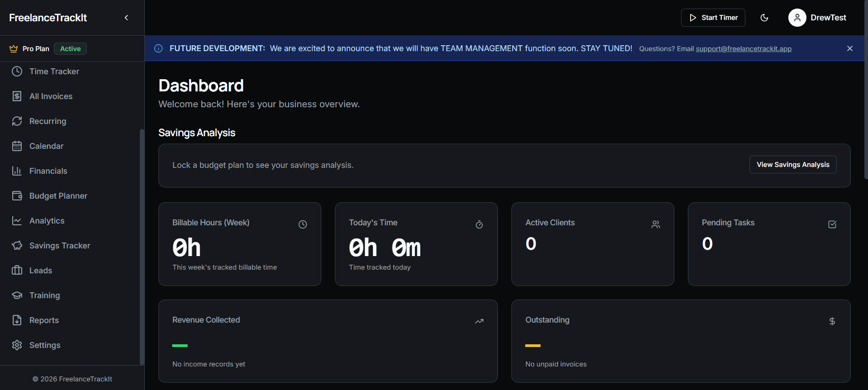Open All Invoices via its receipt icon

[17, 96]
